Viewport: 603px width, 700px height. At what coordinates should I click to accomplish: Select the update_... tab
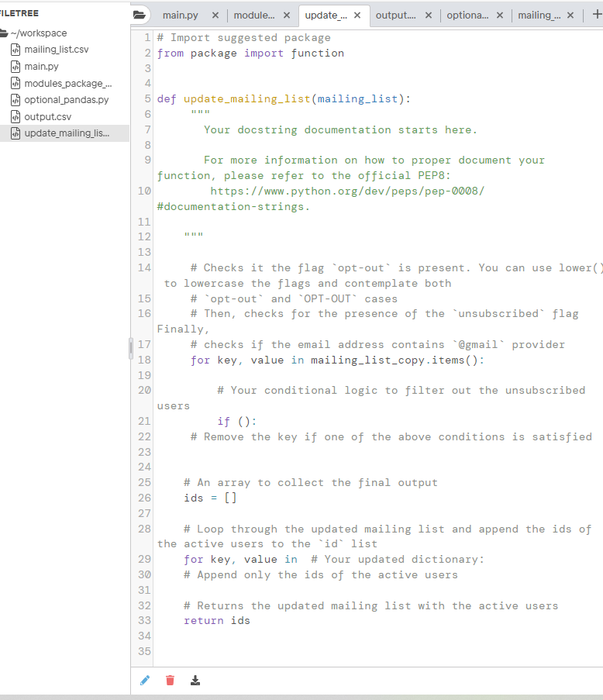pos(326,16)
